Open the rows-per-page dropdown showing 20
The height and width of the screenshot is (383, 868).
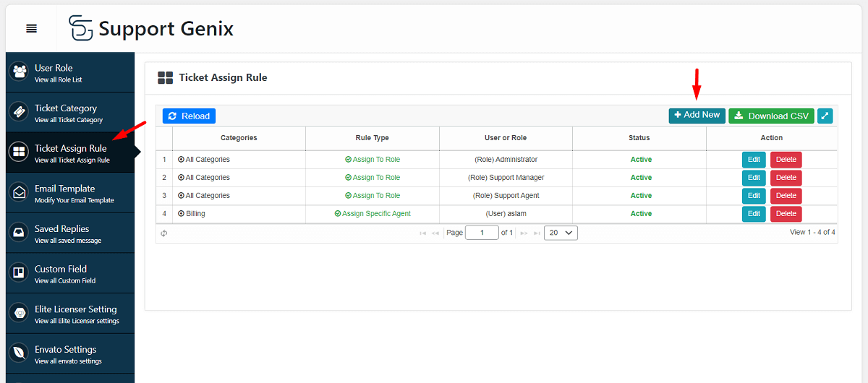(x=561, y=233)
